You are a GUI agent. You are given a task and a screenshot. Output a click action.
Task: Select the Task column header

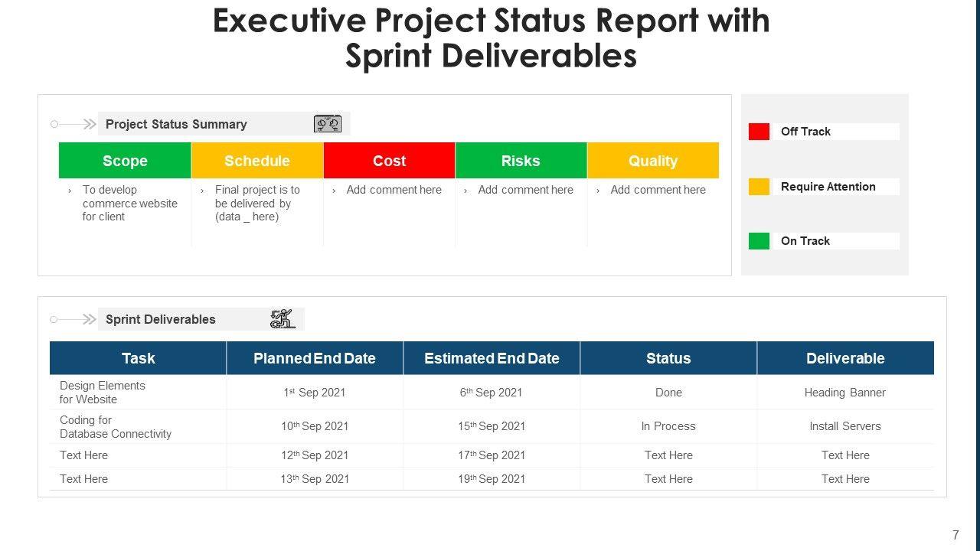(x=138, y=358)
